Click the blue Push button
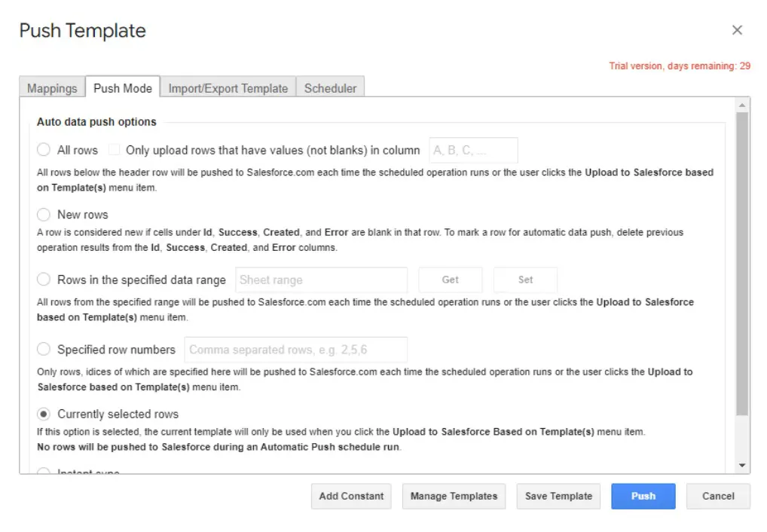The image size is (767, 532). [643, 496]
